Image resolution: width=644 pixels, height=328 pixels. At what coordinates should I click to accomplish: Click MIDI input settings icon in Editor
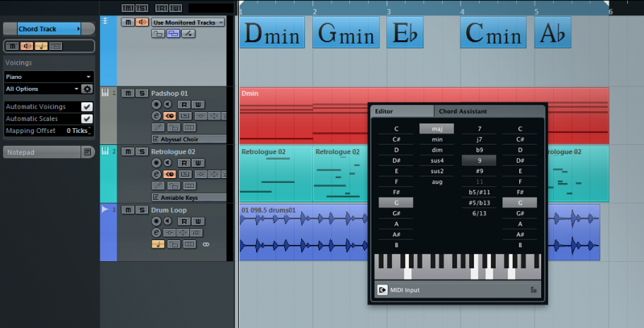pyautogui.click(x=534, y=290)
